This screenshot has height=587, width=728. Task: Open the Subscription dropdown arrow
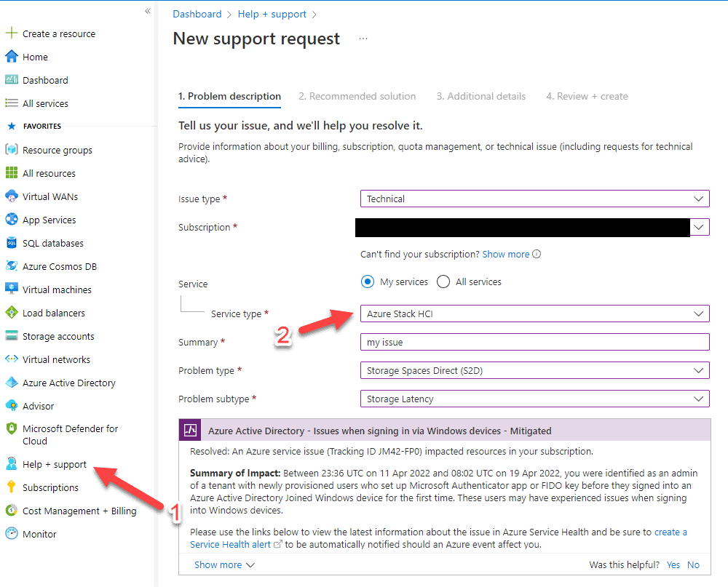[x=699, y=227]
